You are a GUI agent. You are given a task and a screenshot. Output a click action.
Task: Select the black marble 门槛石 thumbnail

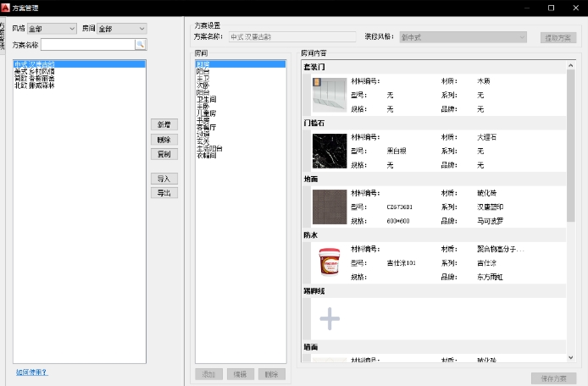(x=329, y=151)
